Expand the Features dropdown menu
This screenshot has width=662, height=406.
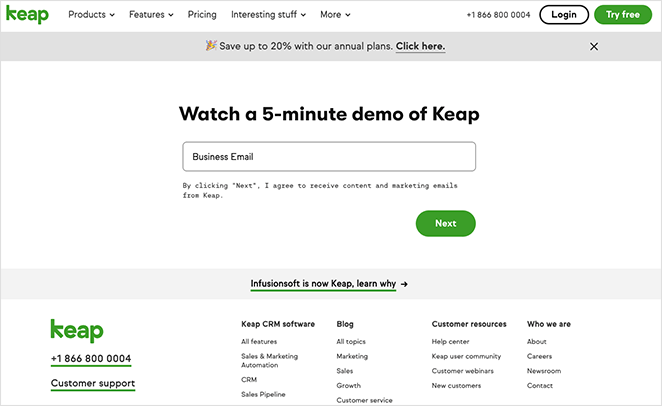pyautogui.click(x=151, y=15)
